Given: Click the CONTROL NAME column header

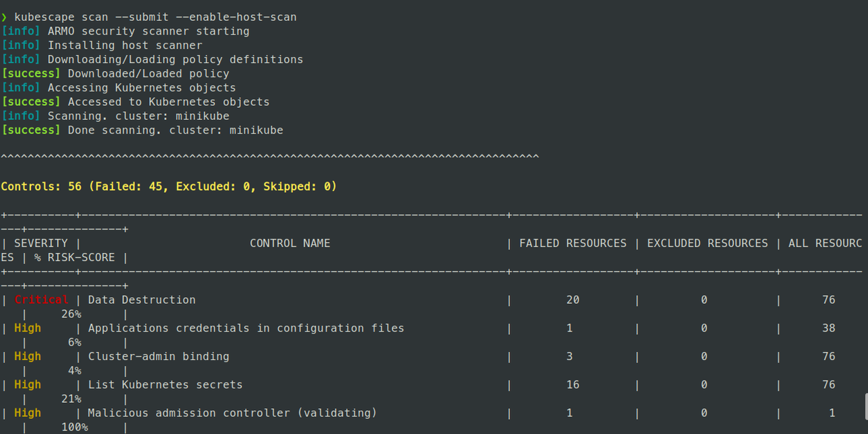Looking at the screenshot, I should (290, 243).
